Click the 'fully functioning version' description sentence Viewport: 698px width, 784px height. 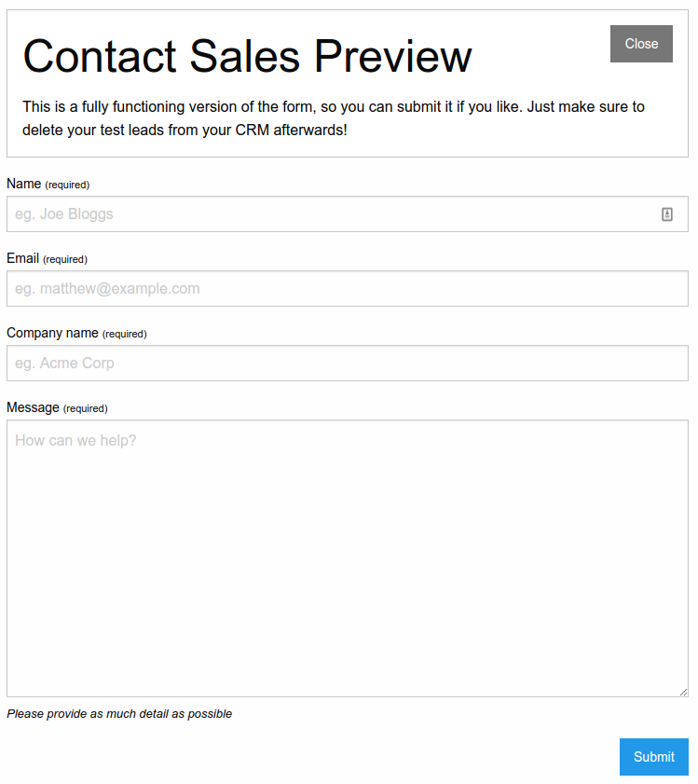coord(334,106)
